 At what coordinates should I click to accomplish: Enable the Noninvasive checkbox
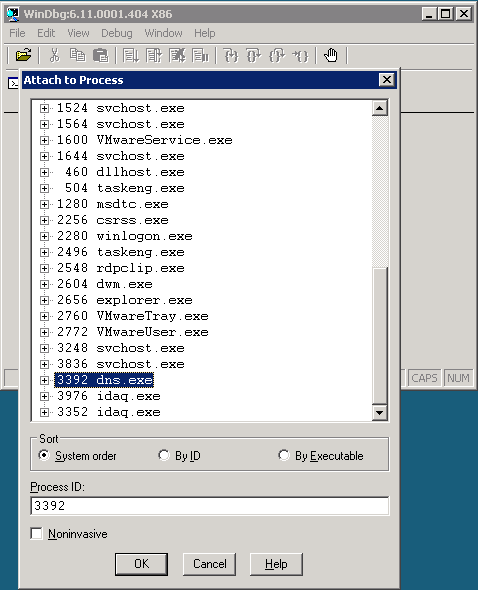[x=37, y=534]
